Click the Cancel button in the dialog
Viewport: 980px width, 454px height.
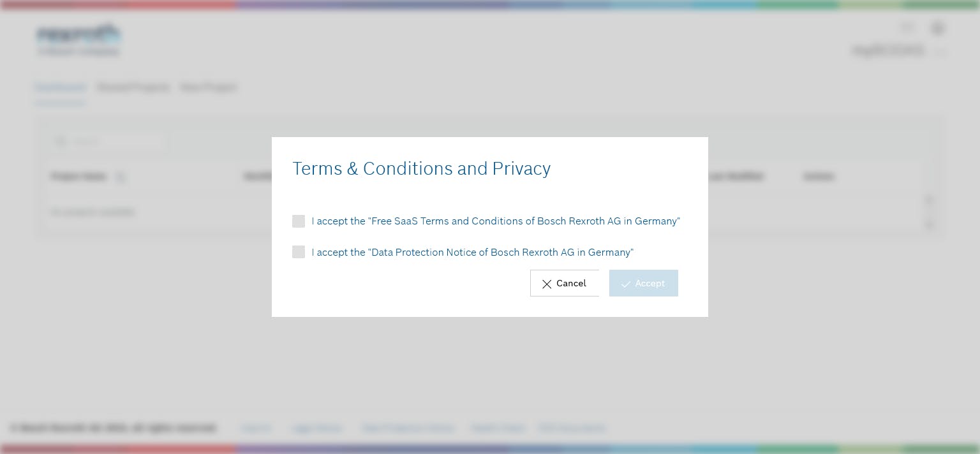pos(565,283)
